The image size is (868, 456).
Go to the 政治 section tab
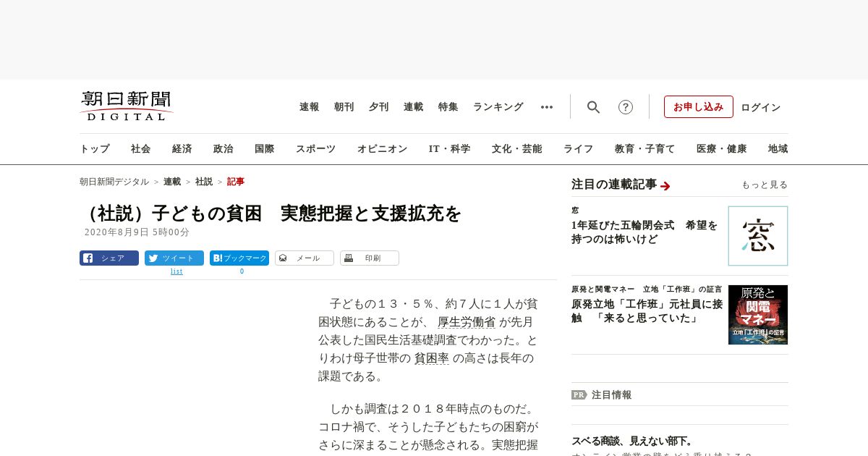[x=224, y=149]
